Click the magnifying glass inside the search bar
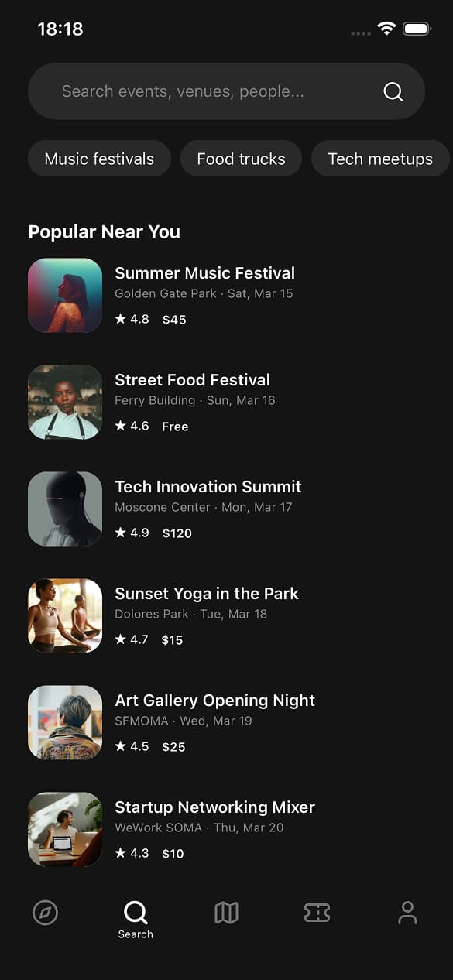 [393, 91]
